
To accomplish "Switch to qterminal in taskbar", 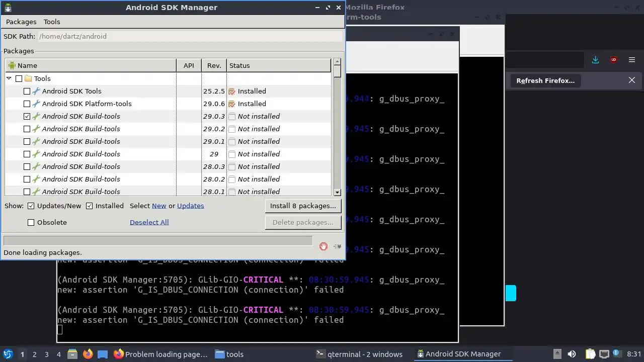I will pos(359,354).
